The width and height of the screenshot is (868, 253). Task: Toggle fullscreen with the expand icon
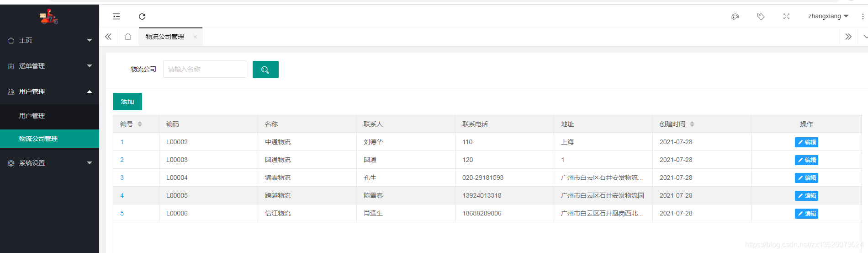pos(786,16)
